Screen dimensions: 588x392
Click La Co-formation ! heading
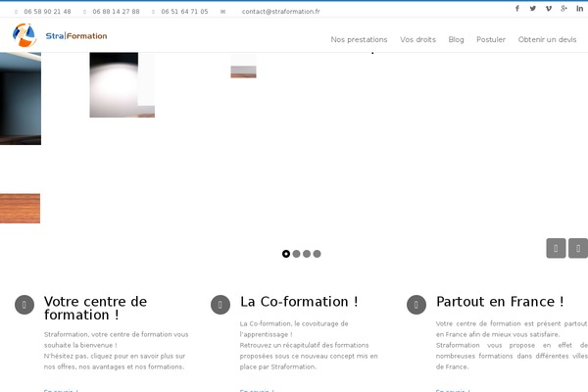pos(299,302)
